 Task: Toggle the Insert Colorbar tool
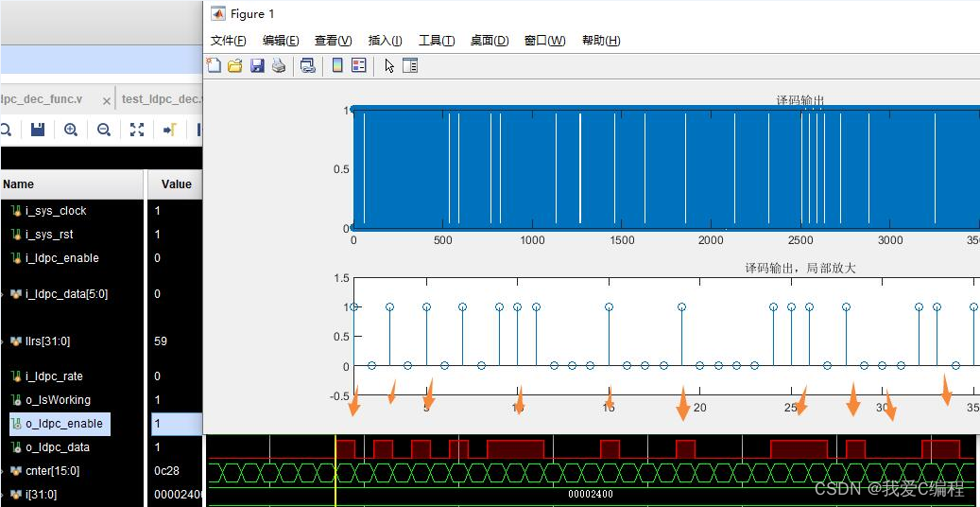coord(336,66)
